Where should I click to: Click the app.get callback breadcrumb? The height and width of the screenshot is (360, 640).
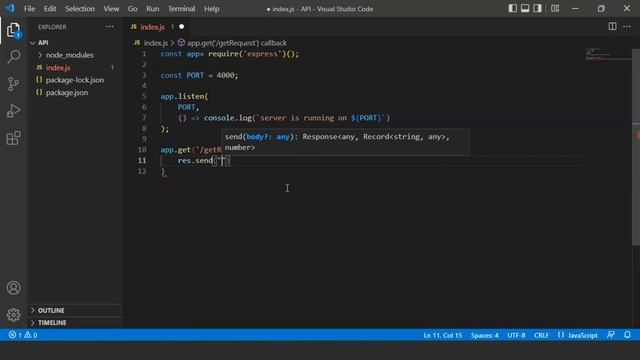[237, 43]
